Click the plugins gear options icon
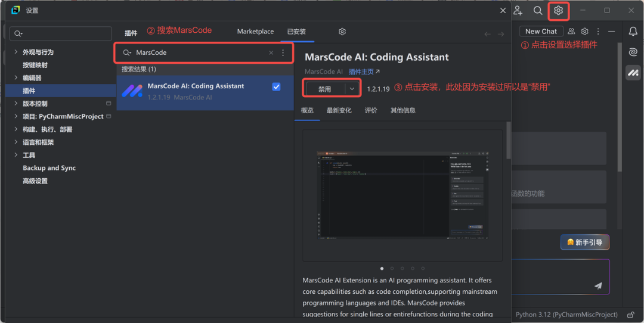644x323 pixels. coord(342,32)
